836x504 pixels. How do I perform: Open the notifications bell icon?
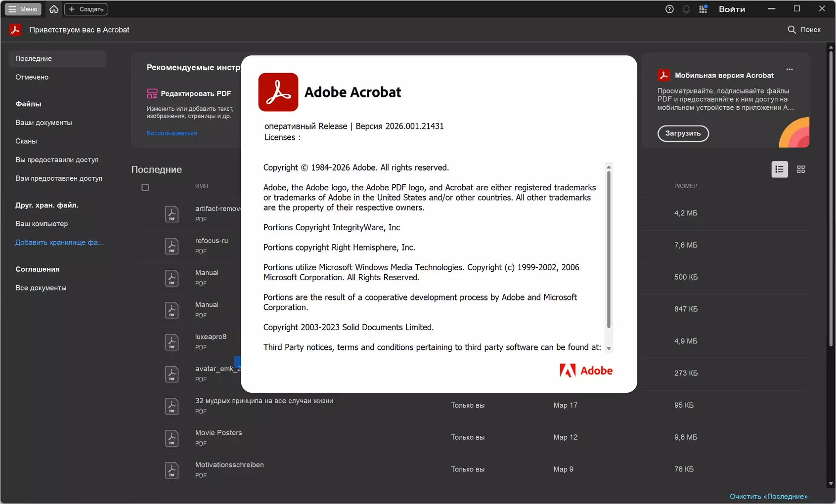(686, 9)
